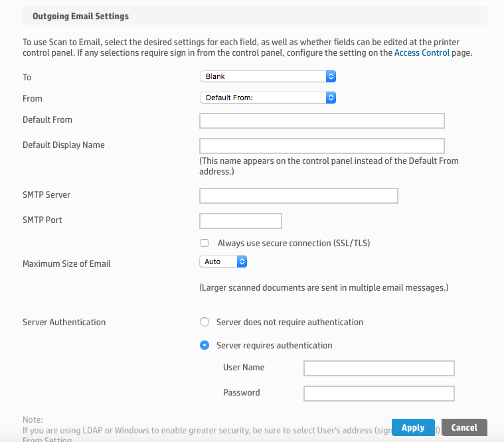Focus the User Name input field

click(x=378, y=368)
